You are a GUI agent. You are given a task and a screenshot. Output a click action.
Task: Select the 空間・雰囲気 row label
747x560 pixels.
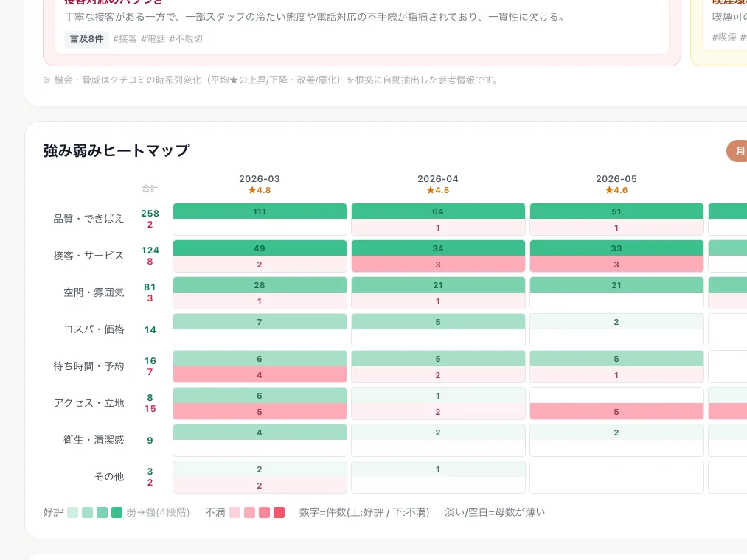pyautogui.click(x=94, y=293)
